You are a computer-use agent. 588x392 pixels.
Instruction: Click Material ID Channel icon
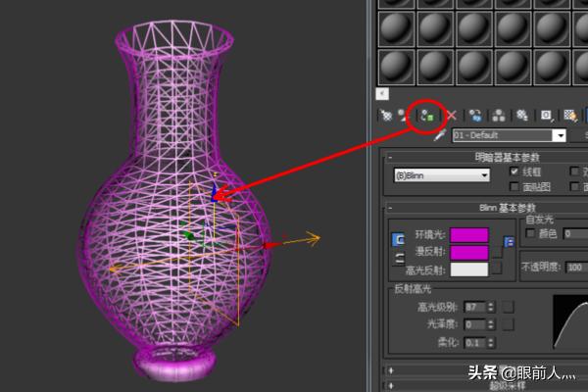click(546, 115)
